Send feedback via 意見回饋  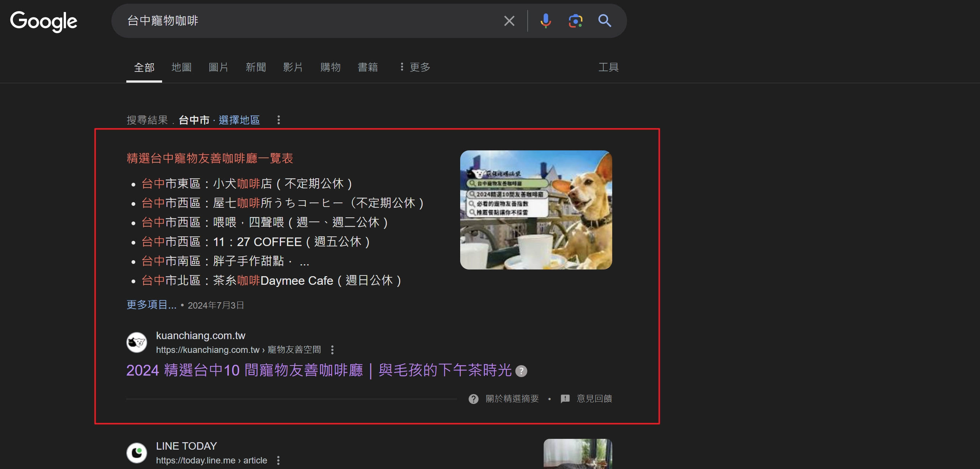(594, 398)
